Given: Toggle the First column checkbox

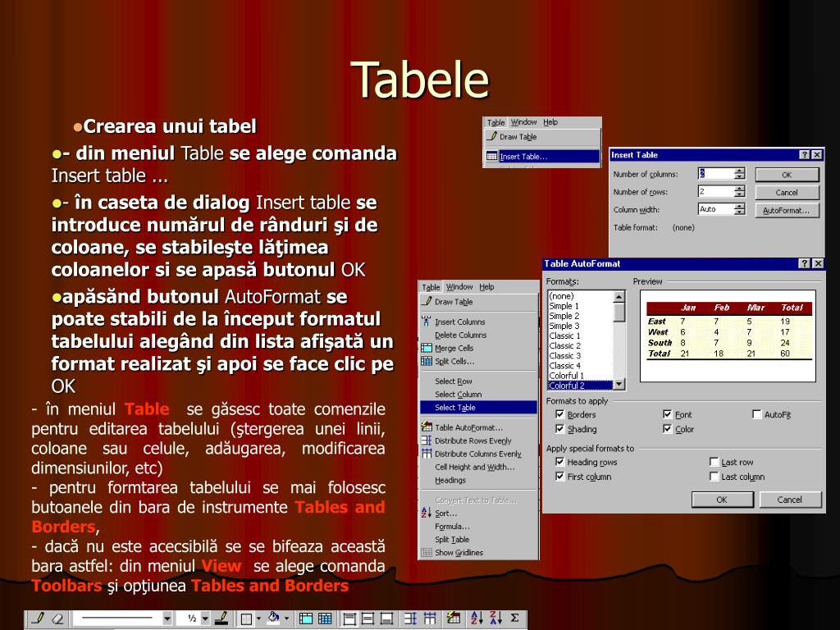Looking at the screenshot, I should tap(559, 477).
